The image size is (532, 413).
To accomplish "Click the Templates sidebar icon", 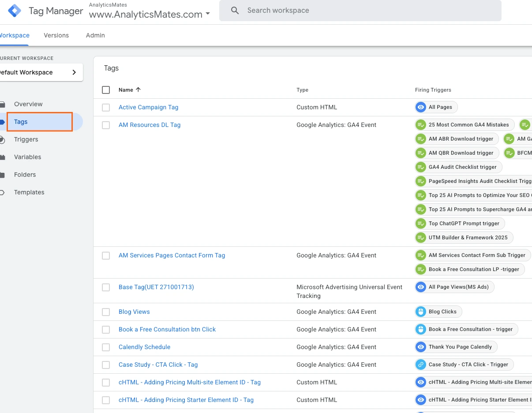I will (x=2, y=193).
